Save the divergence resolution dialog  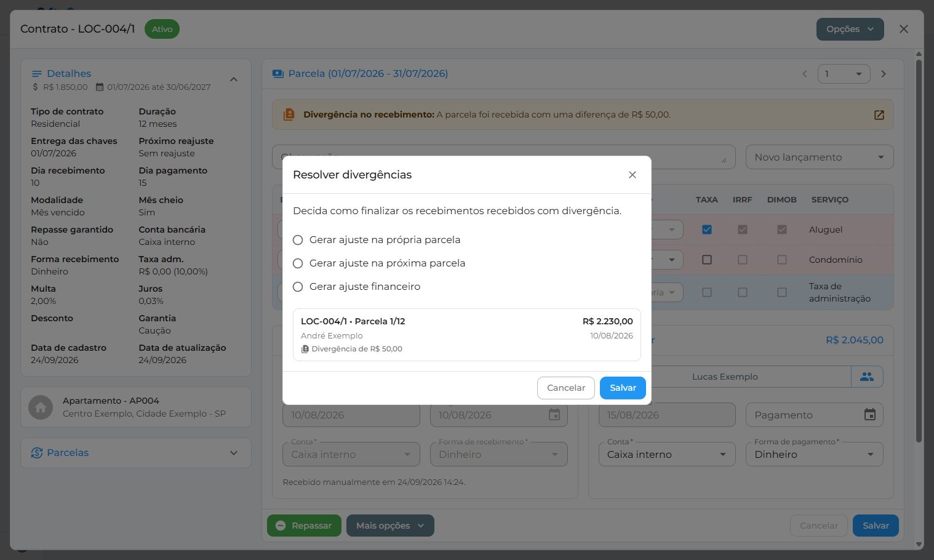(623, 388)
